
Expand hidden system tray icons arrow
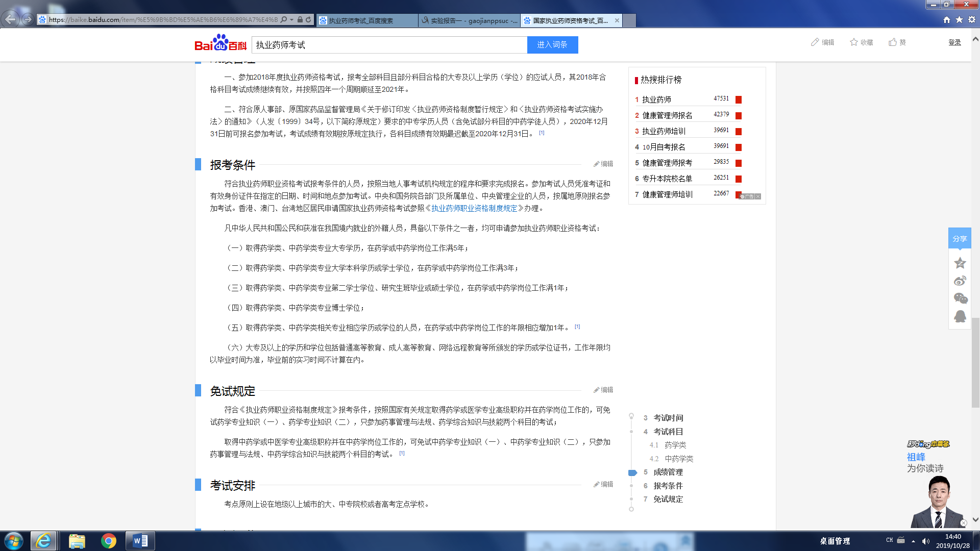[x=913, y=541]
